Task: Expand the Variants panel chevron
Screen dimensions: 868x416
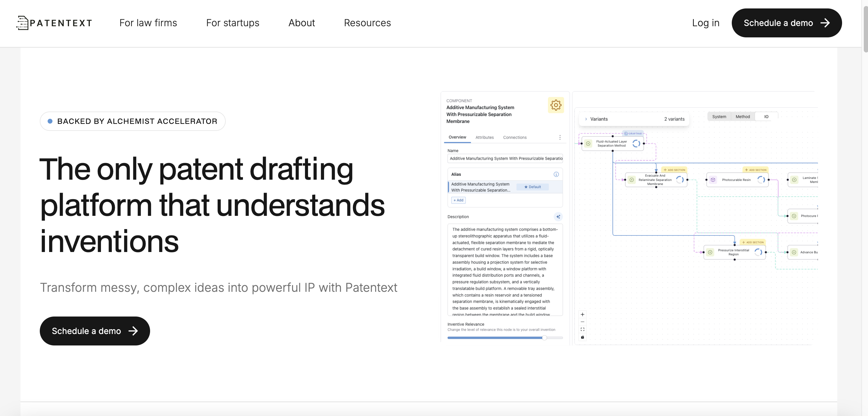Action: 586,119
